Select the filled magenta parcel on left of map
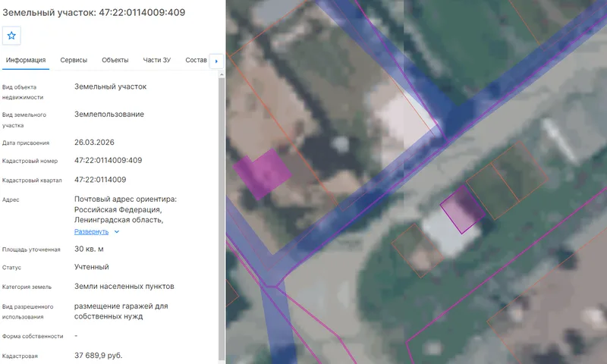Screen dimensions: 607x364 pos(263,174)
